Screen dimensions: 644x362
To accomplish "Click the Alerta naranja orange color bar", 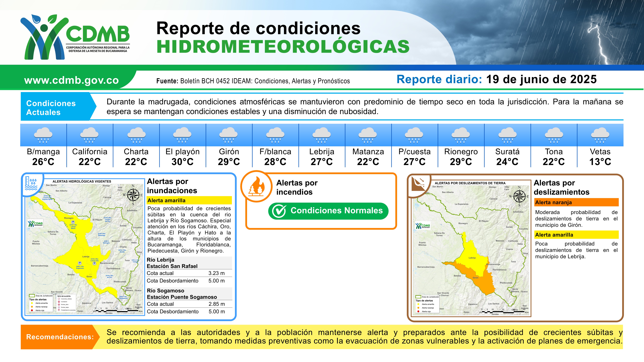I will 576,202.
